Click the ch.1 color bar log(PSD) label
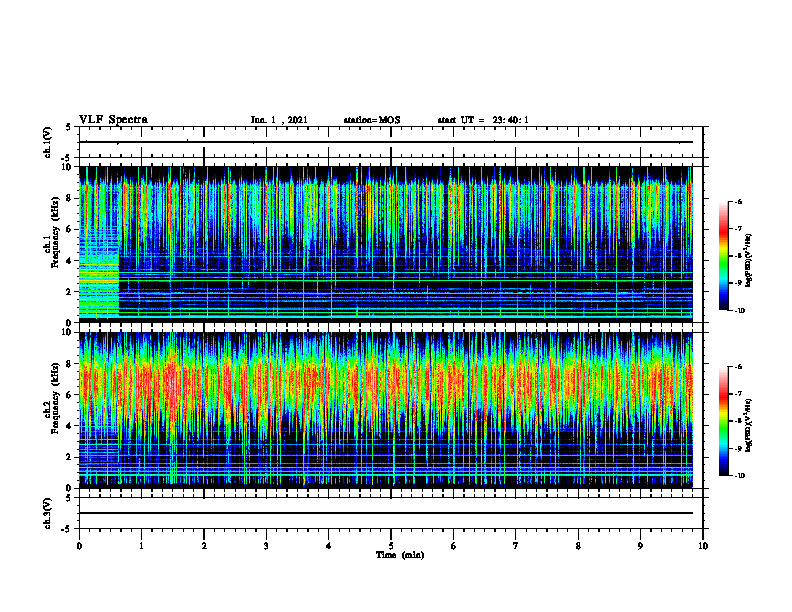 coord(749,260)
